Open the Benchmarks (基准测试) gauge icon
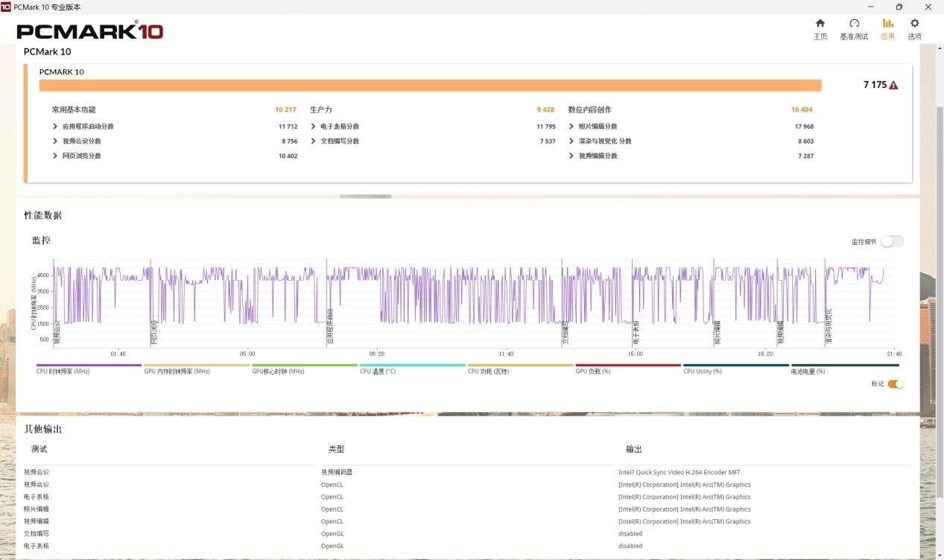 pyautogui.click(x=854, y=24)
